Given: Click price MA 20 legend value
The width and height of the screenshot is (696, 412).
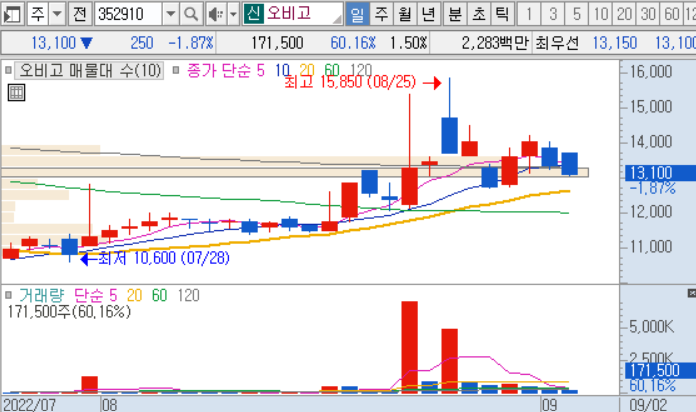Looking at the screenshot, I should 307,70.
